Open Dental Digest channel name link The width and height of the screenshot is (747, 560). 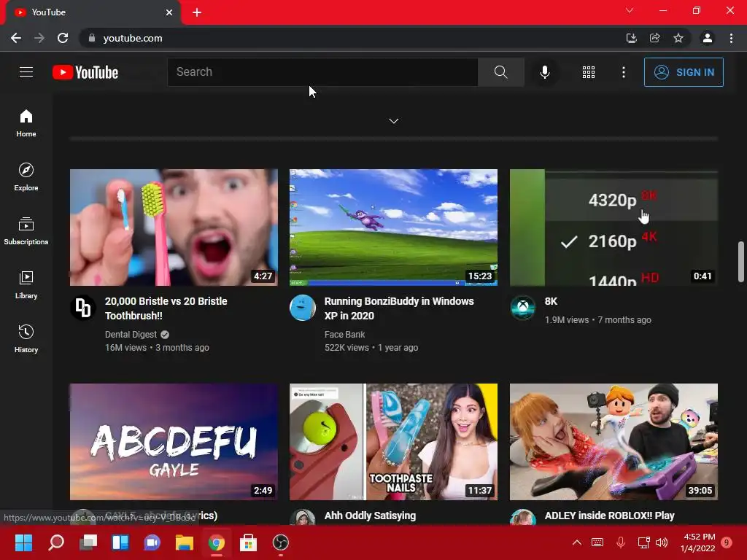click(x=131, y=334)
